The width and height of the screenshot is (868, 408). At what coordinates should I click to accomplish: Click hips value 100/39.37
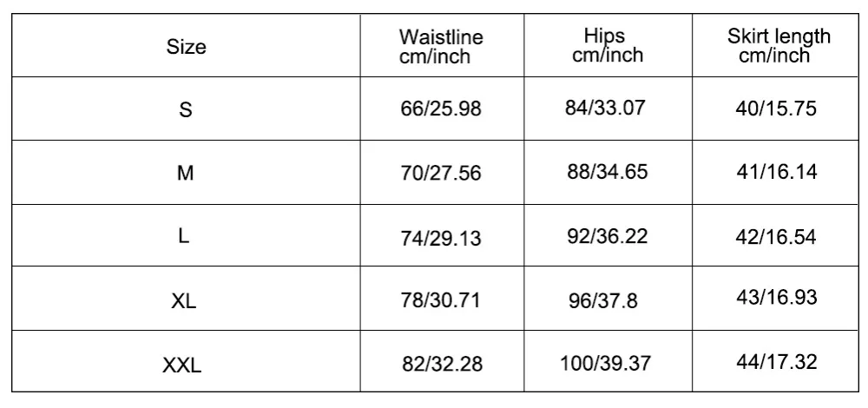pyautogui.click(x=607, y=363)
